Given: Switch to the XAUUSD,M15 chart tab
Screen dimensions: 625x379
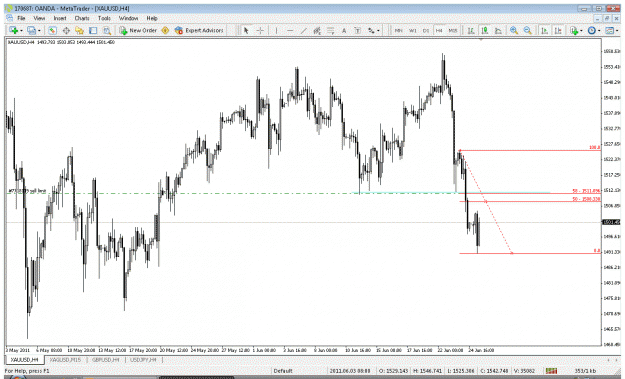Looking at the screenshot, I should 65,360.
